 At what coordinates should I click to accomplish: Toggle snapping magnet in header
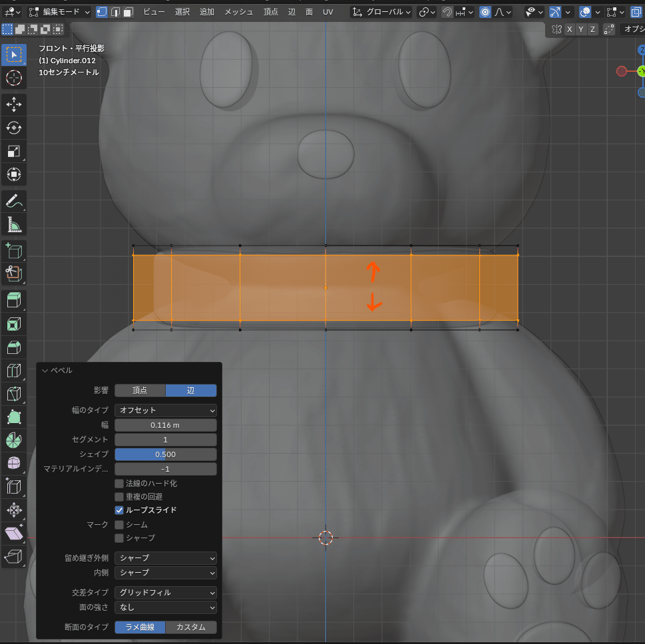447,12
